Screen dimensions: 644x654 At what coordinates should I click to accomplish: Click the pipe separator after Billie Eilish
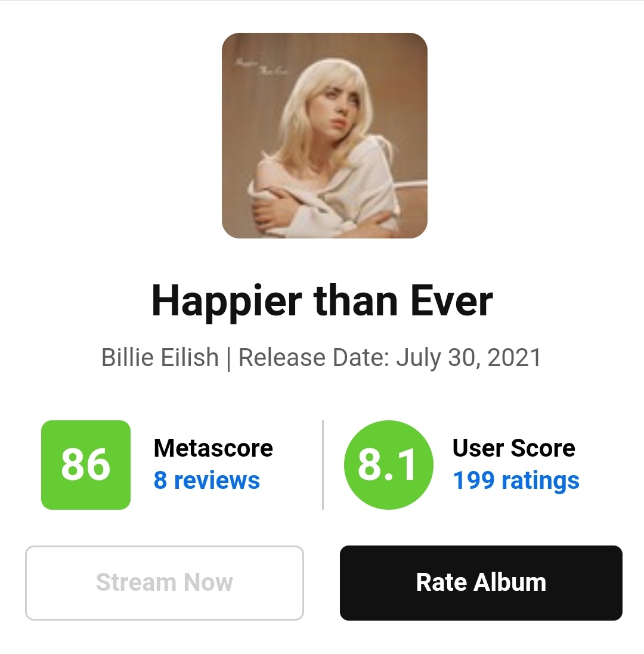228,359
